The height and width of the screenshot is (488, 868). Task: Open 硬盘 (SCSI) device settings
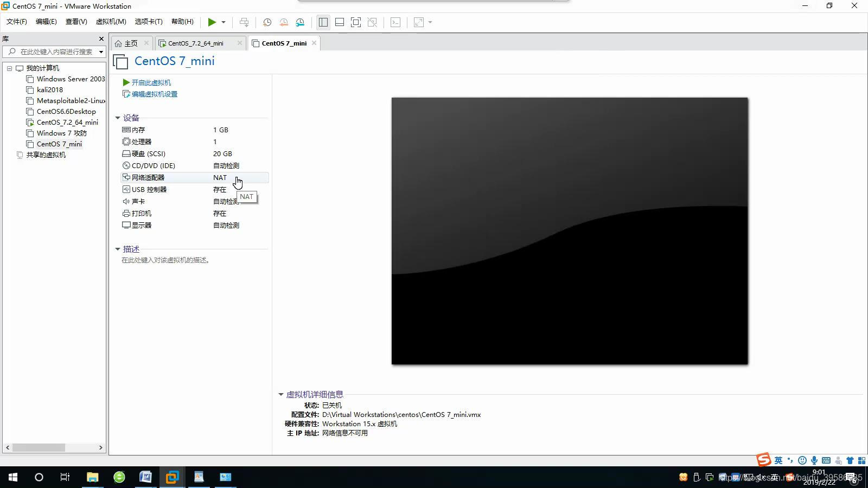pos(194,154)
